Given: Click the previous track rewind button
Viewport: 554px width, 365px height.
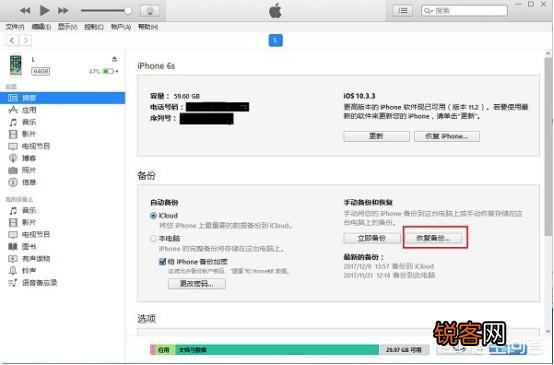Looking at the screenshot, I should click(x=25, y=11).
